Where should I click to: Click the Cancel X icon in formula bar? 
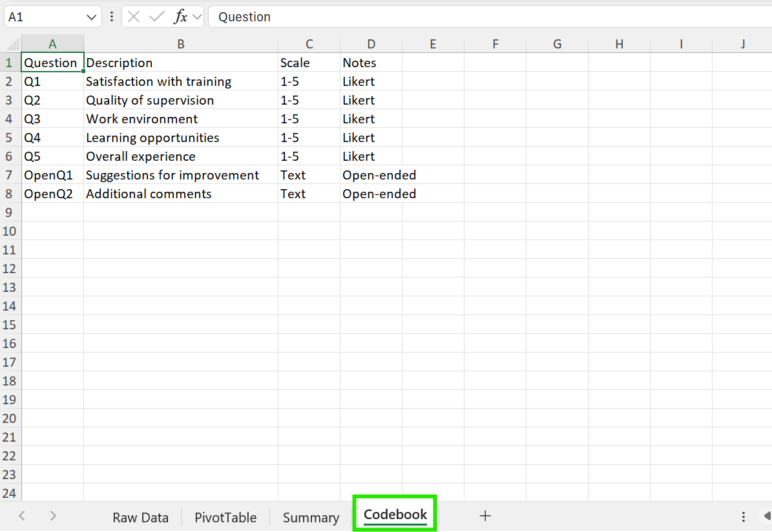[x=134, y=17]
